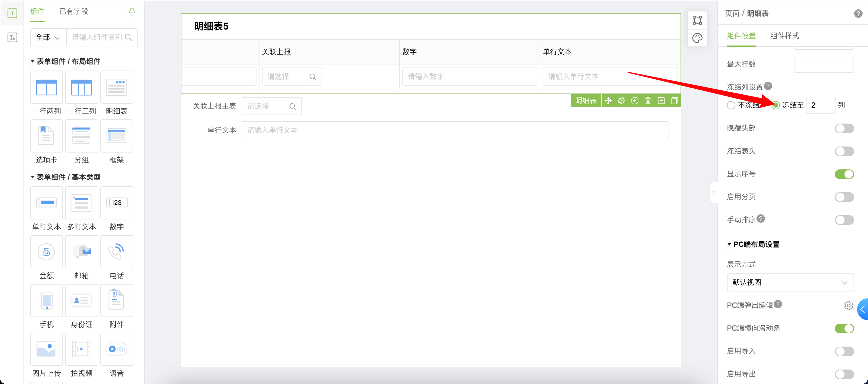This screenshot has width=868, height=384.
Task: Enable the 启用分页 switch
Action: [844, 197]
